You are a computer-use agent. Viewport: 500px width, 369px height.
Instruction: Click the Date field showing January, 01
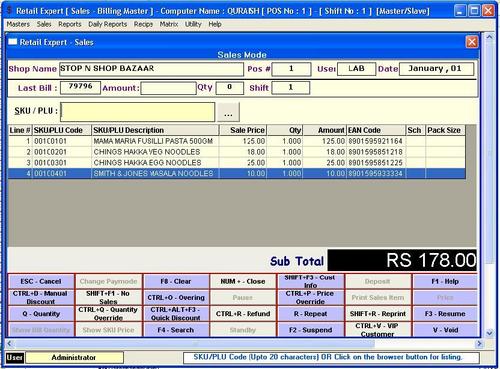click(436, 69)
